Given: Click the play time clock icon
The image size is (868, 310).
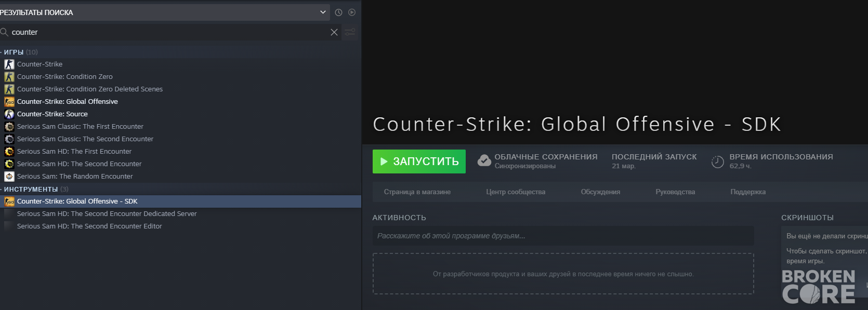Looking at the screenshot, I should (x=717, y=161).
